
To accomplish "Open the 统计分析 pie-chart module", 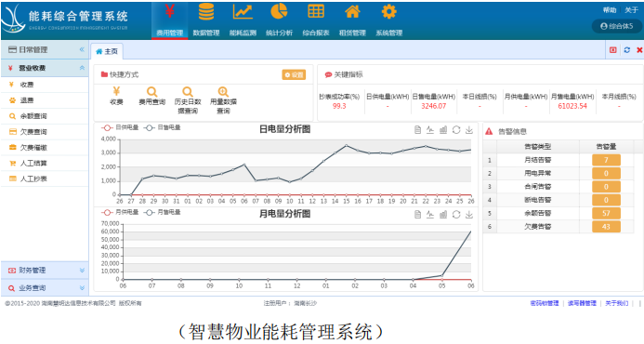I will 280,20.
